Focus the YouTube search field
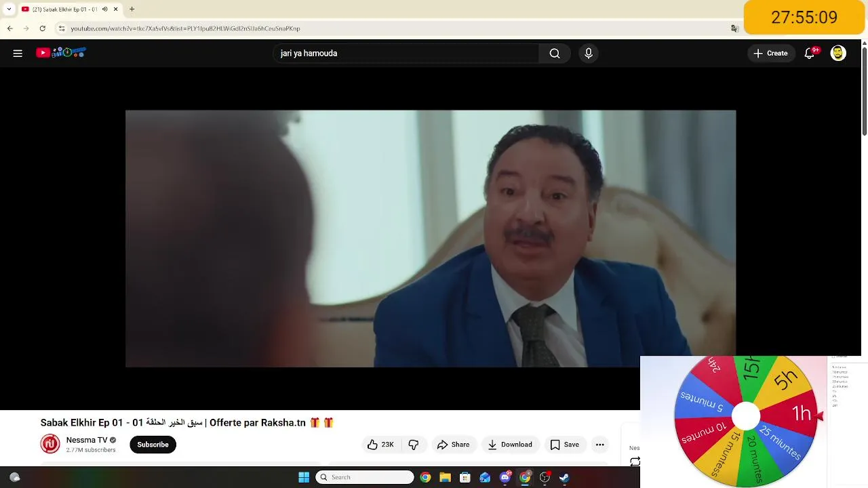This screenshot has width=868, height=488. (x=407, y=54)
